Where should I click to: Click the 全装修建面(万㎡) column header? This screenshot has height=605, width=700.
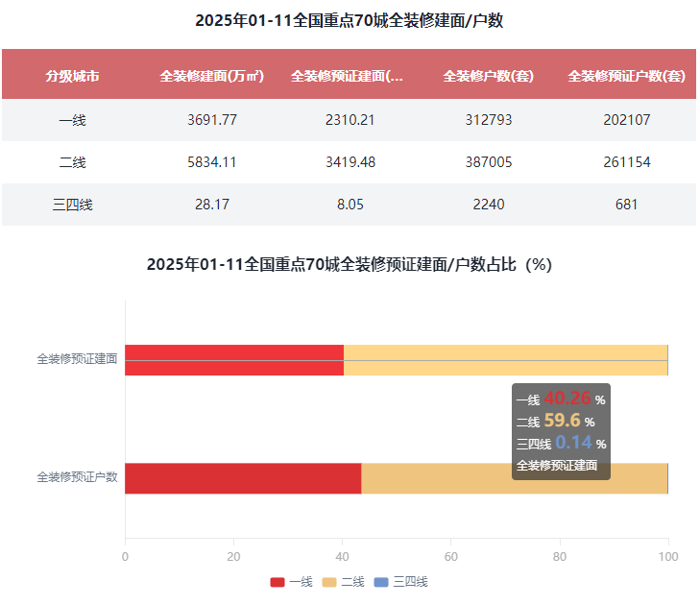[211, 76]
